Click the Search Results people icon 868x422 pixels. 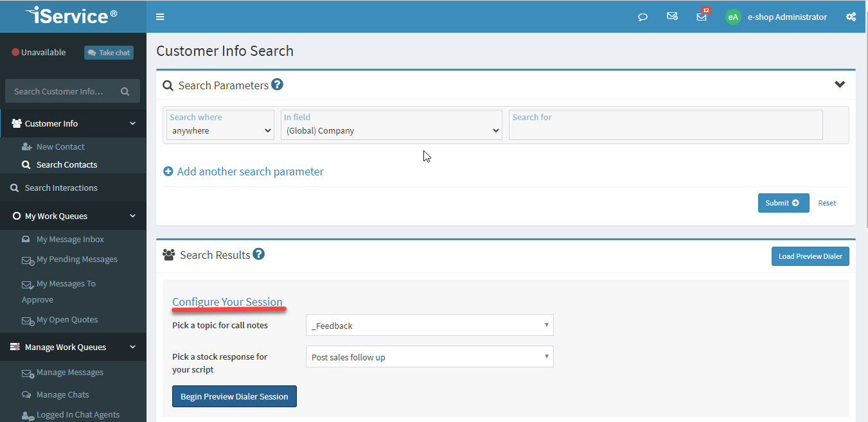[x=169, y=254]
